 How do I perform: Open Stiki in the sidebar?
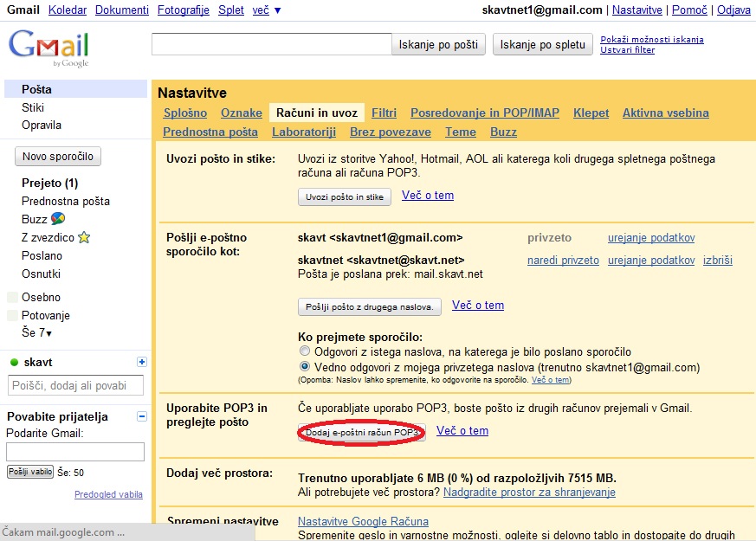(x=33, y=107)
